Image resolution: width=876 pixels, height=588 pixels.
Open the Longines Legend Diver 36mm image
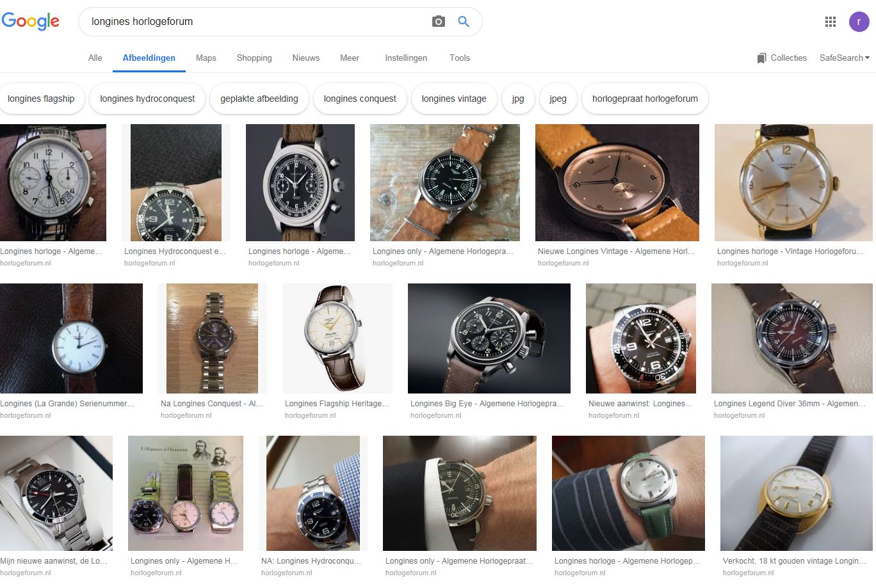coord(792,338)
